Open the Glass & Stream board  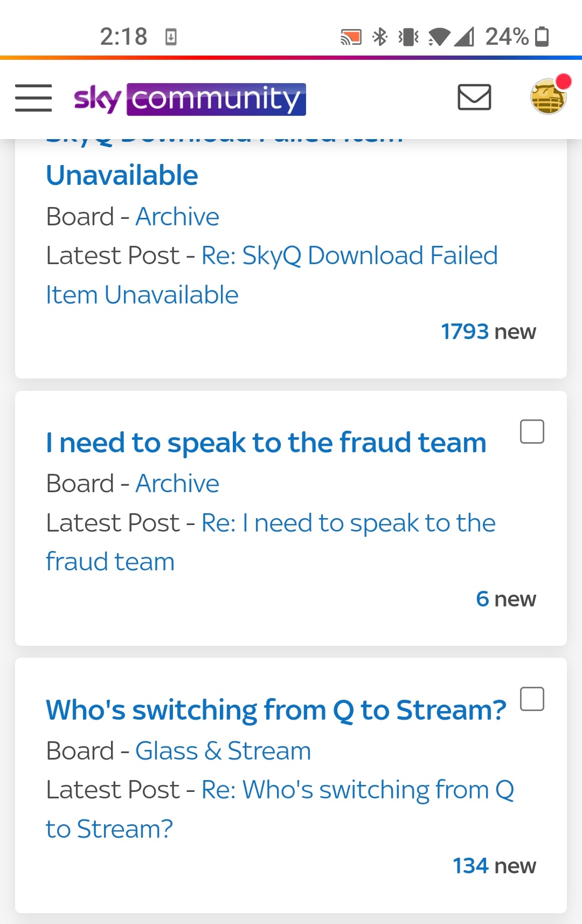pos(223,750)
